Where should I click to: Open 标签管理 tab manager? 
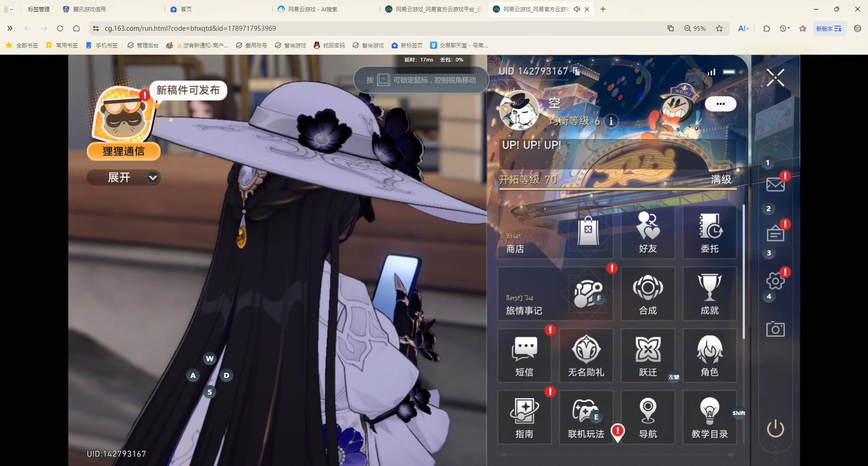(x=38, y=9)
